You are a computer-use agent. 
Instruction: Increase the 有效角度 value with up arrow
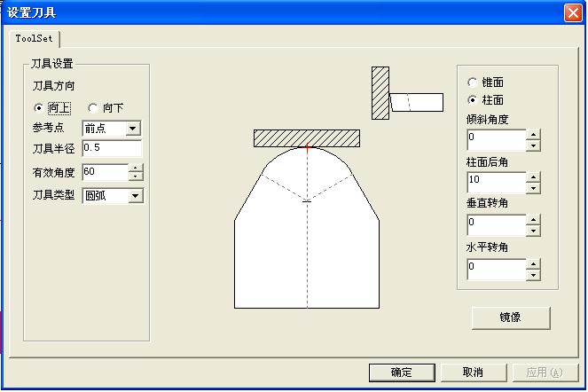(x=136, y=168)
